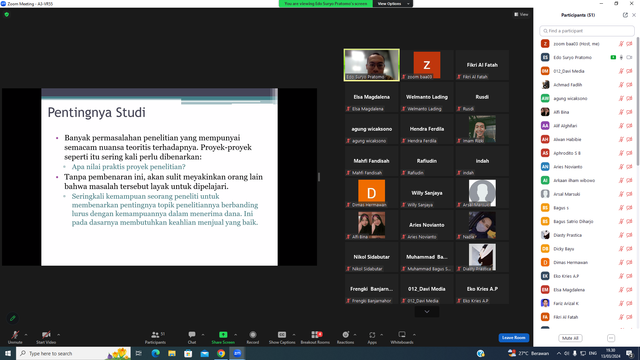
Task: Expand options arrow beside Apps
Action: point(382,335)
